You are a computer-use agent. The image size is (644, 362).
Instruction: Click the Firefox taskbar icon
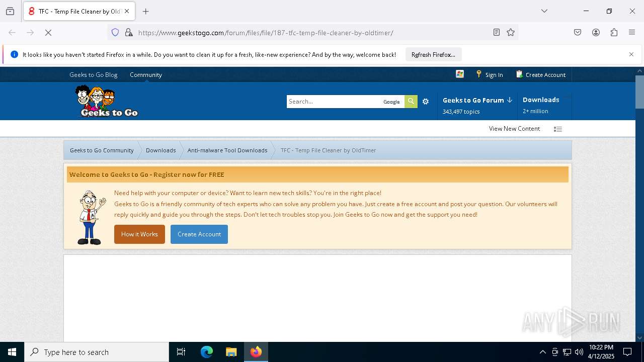[256, 352]
